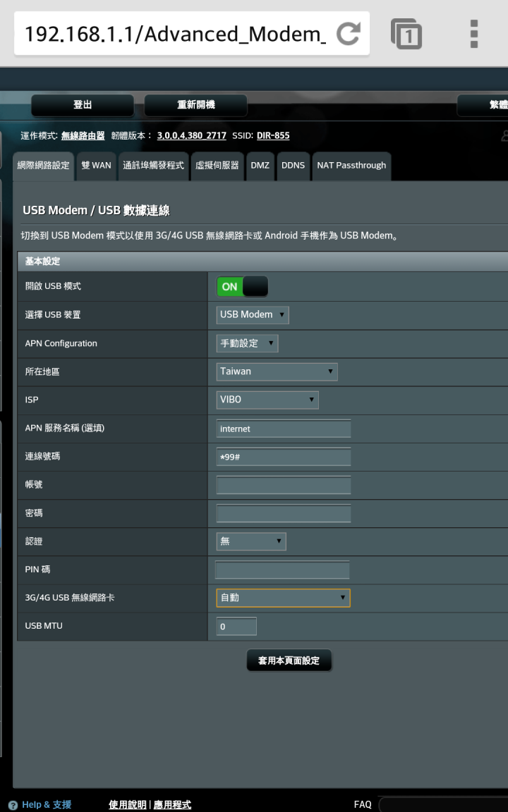The image size is (508, 812).
Task: Tap the browser address bar URL
Action: [175, 34]
